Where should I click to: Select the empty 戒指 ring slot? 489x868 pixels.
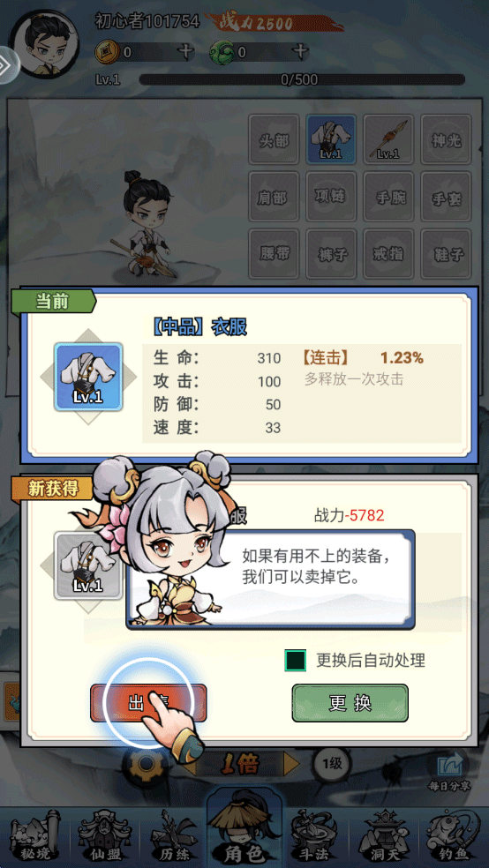tap(388, 253)
